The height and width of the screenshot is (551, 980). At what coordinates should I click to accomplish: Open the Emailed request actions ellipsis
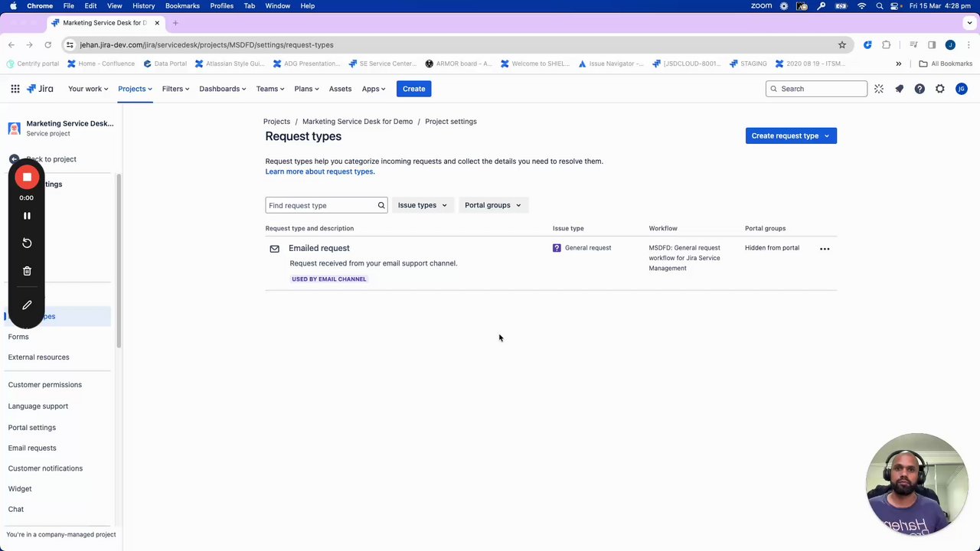coord(825,249)
